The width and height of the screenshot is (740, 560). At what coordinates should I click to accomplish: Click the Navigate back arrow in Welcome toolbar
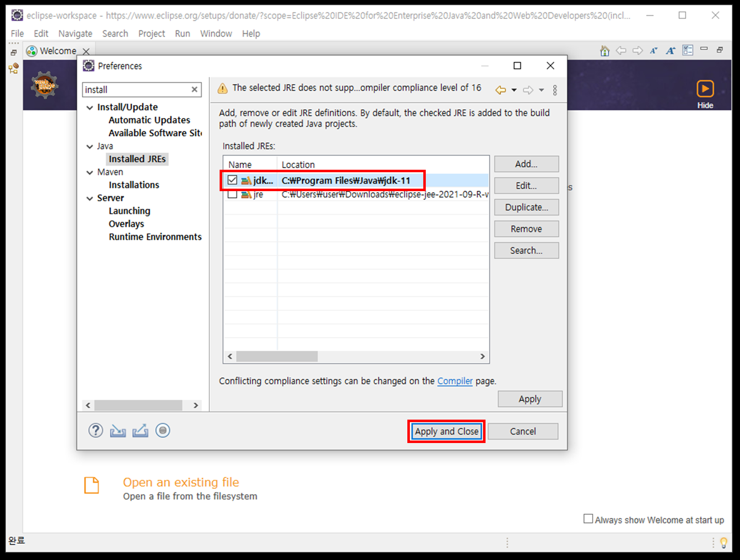click(621, 50)
